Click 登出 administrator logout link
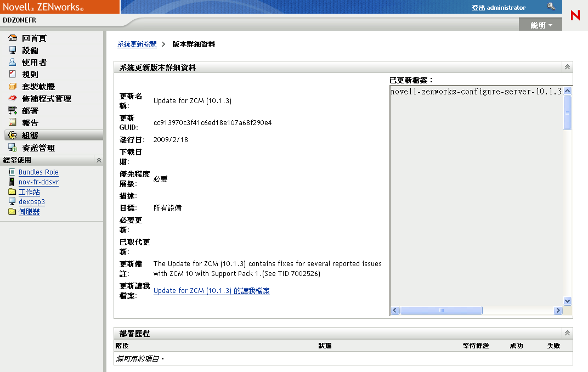588x372 pixels. (499, 8)
